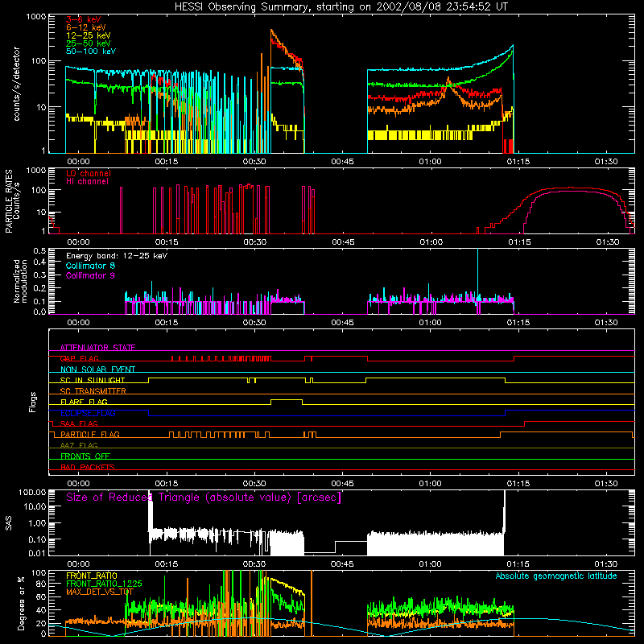Select the orange 6-12 keV legend label
The height and width of the screenshot is (644, 644).
[86, 27]
